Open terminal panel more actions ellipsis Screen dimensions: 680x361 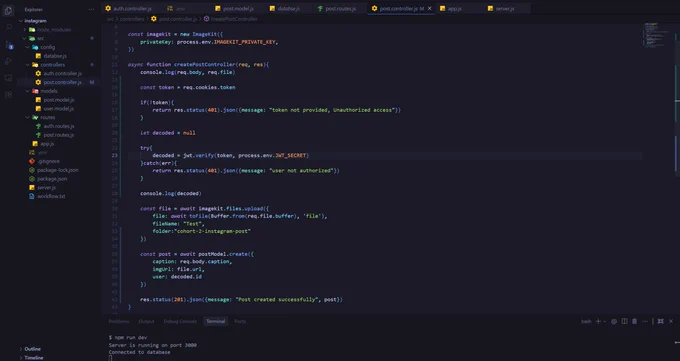pos(645,321)
